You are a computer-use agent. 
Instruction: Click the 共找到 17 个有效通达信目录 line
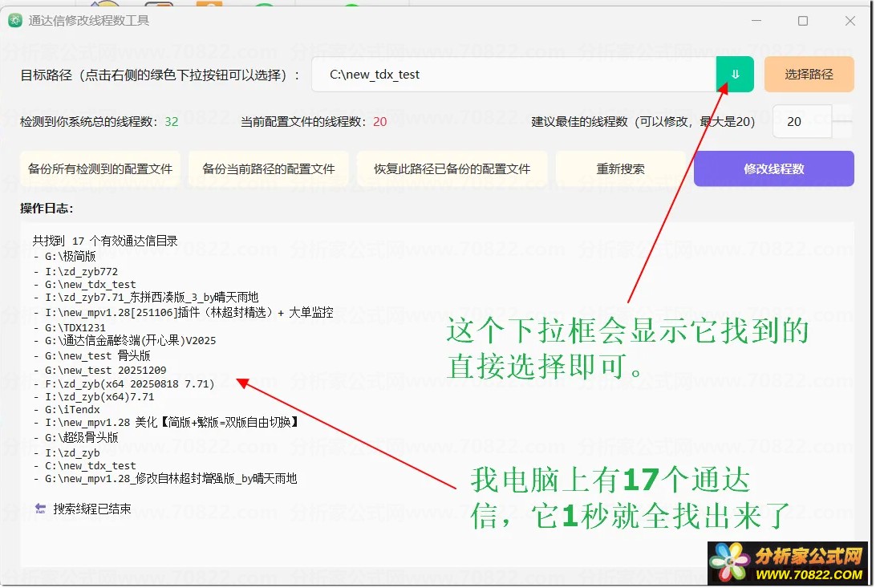[x=105, y=241]
